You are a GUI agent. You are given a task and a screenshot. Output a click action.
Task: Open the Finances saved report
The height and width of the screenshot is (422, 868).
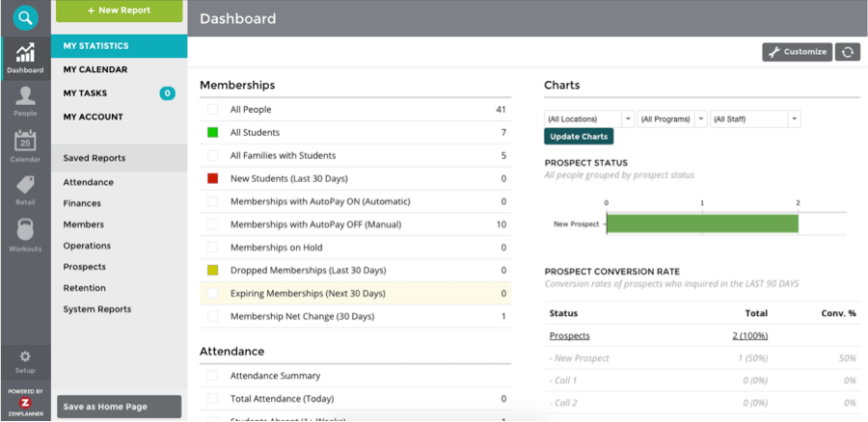click(x=82, y=203)
